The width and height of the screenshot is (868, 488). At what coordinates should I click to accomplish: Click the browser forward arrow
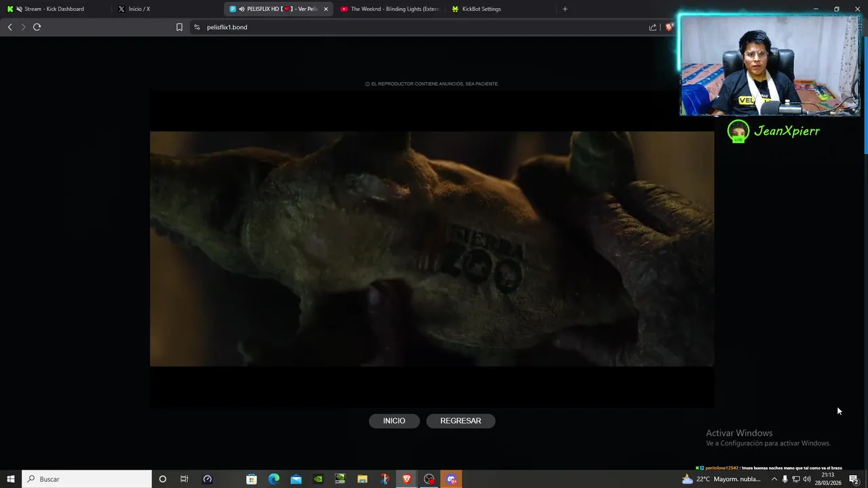(23, 27)
